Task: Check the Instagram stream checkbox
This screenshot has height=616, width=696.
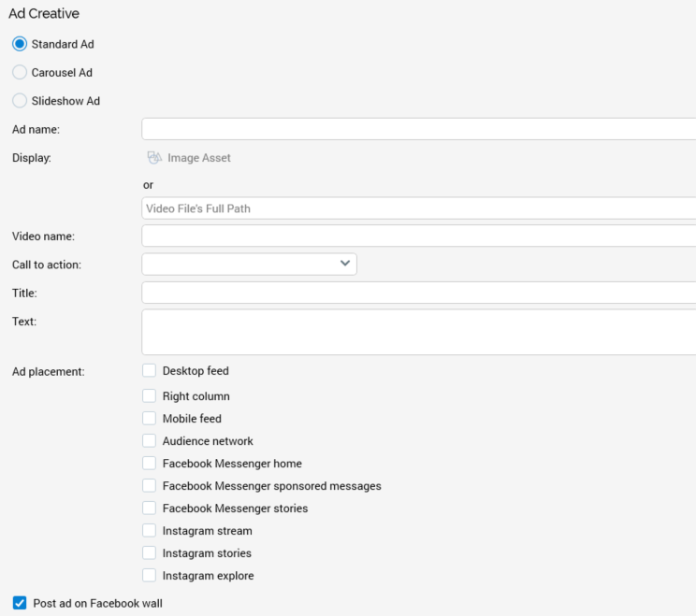Action: pyautogui.click(x=150, y=531)
